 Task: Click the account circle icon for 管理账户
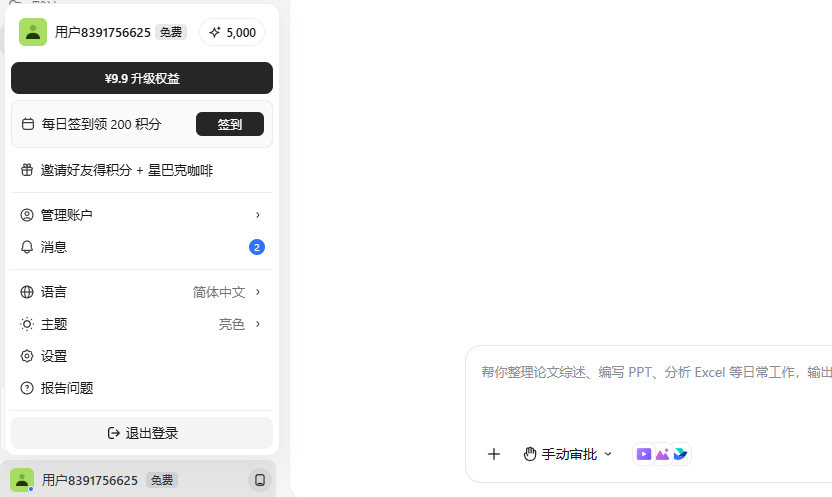27,215
